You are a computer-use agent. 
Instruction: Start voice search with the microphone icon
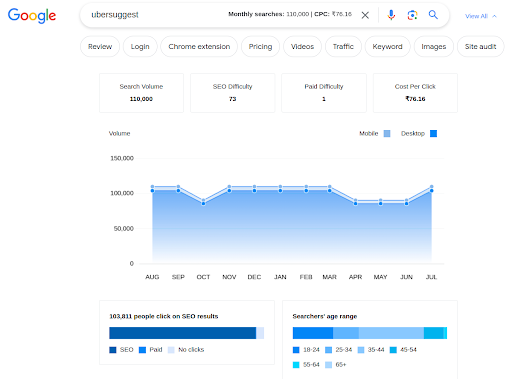pyautogui.click(x=391, y=15)
